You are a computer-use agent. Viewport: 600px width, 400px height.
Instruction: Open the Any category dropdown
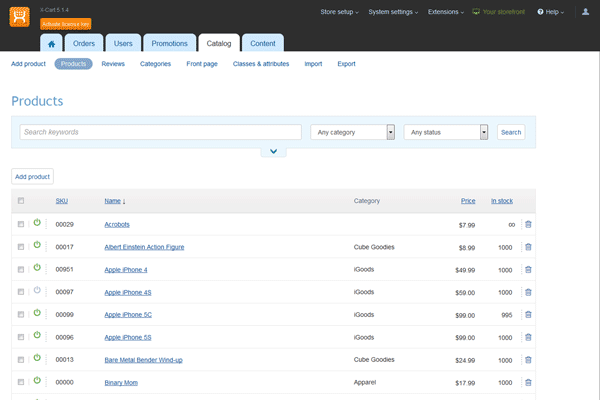click(352, 132)
